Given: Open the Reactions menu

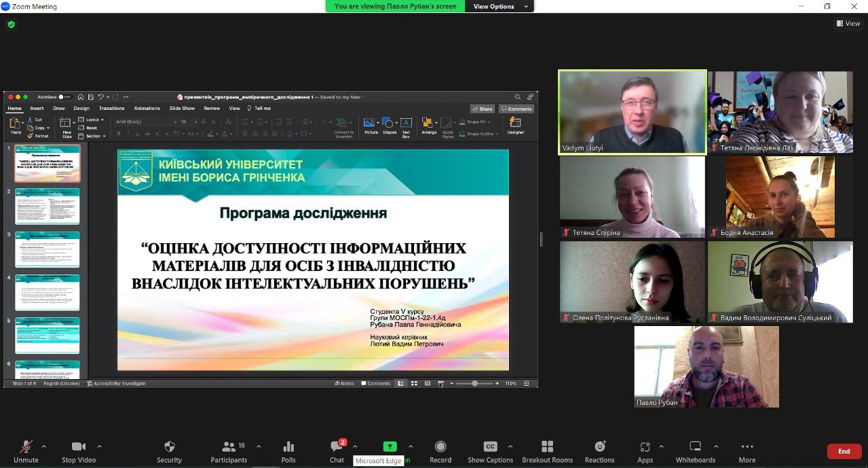Looking at the screenshot, I should pos(600,450).
